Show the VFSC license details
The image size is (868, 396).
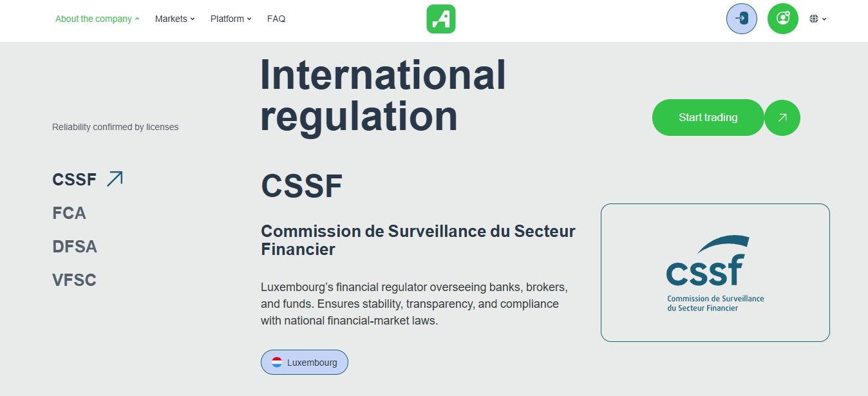[74, 280]
